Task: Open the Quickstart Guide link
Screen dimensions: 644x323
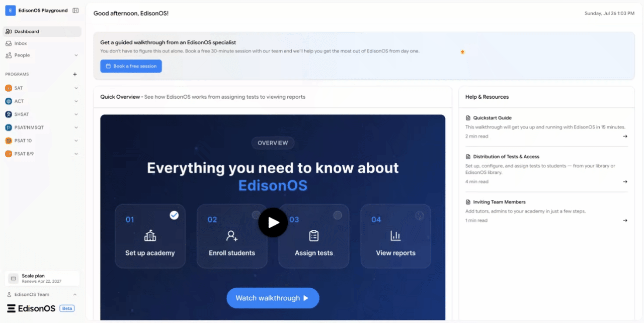Action: point(492,118)
